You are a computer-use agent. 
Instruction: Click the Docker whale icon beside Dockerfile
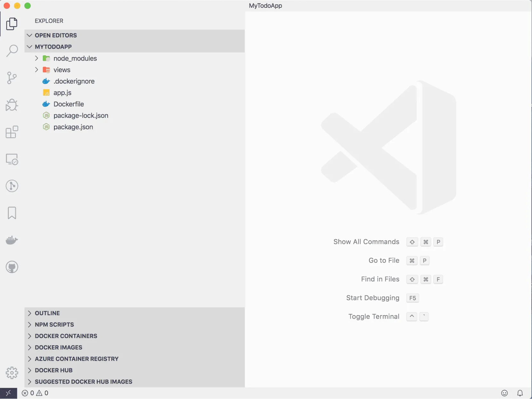tap(46, 104)
